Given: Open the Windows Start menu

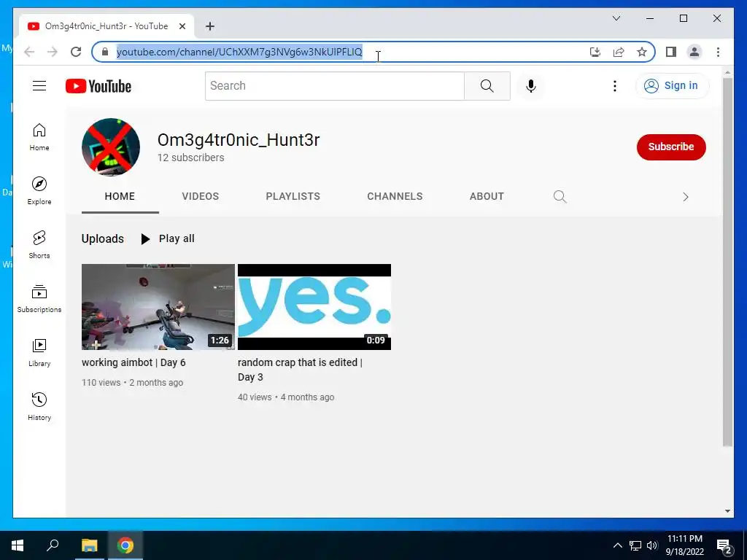Looking at the screenshot, I should pyautogui.click(x=18, y=545).
